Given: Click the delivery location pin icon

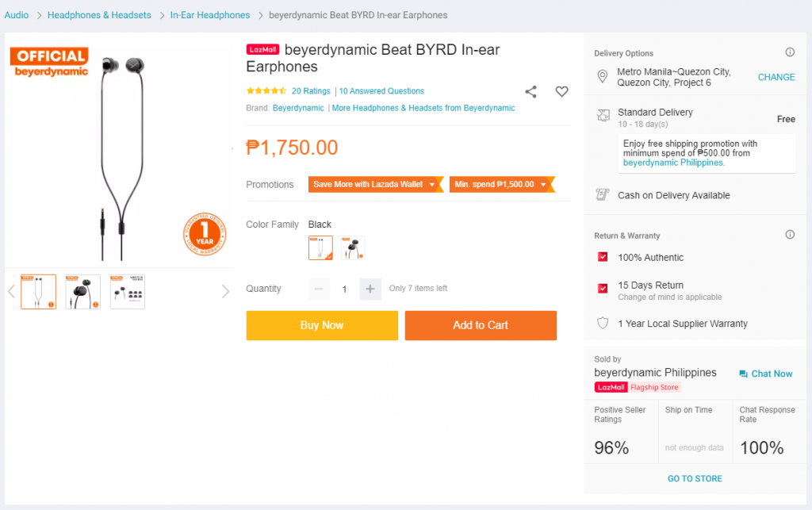Looking at the screenshot, I should 603,77.
